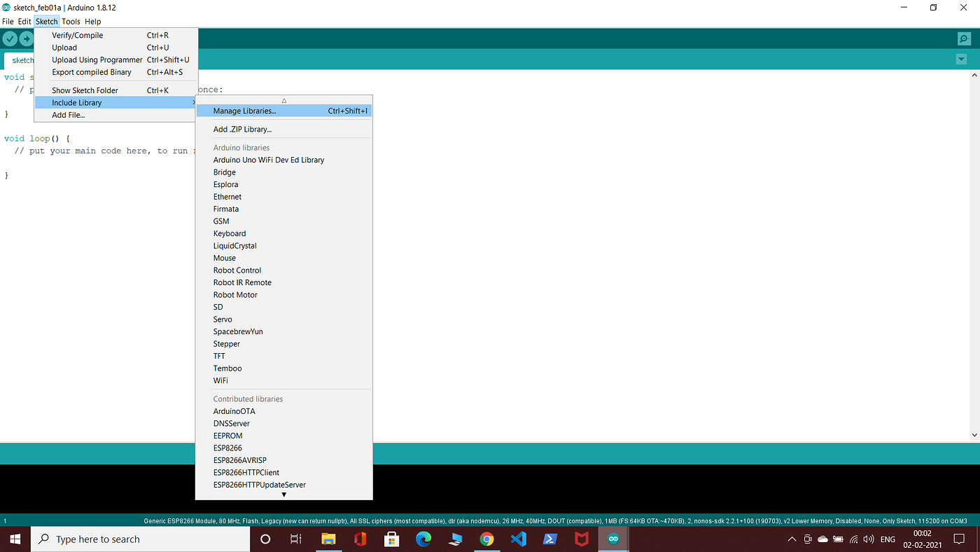The image size is (980, 552).
Task: Include the Firmata library
Action: tap(283, 209)
